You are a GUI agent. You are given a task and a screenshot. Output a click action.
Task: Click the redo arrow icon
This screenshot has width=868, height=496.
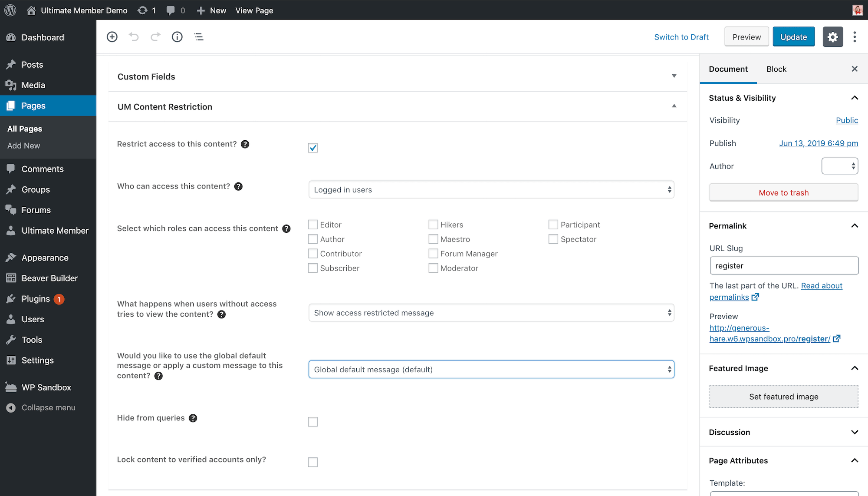pos(155,36)
